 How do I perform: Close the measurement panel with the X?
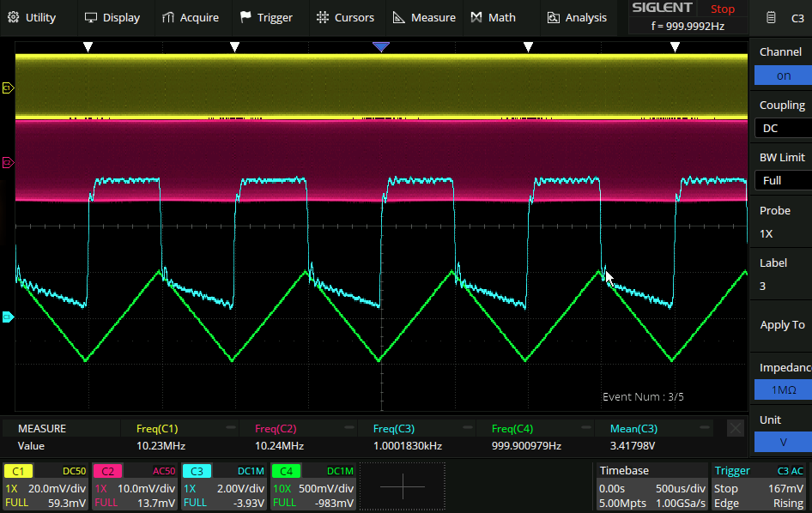[x=736, y=428]
